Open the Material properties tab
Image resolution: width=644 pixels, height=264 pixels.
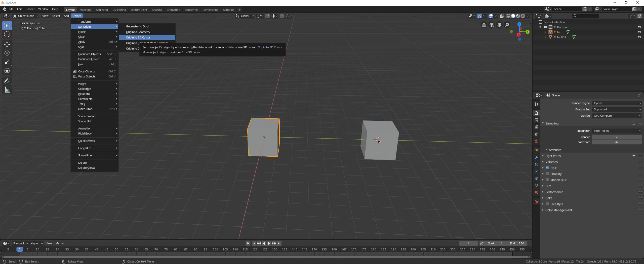point(537,193)
